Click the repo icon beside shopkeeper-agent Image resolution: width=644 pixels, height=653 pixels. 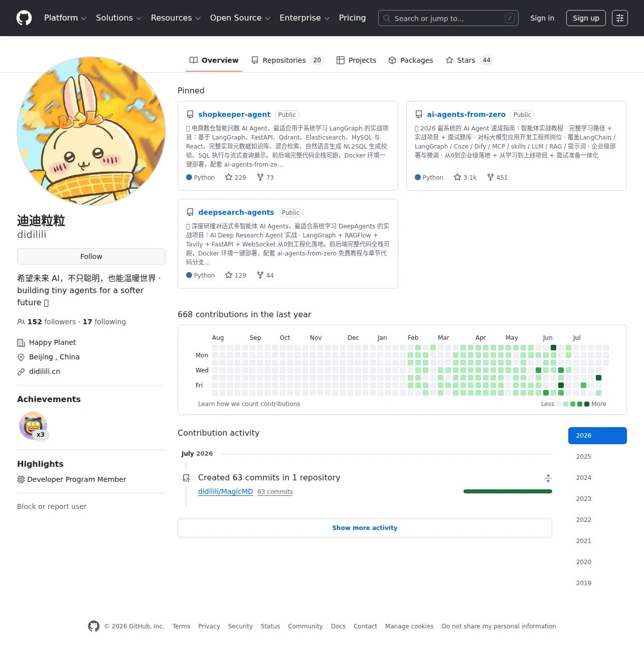click(190, 114)
